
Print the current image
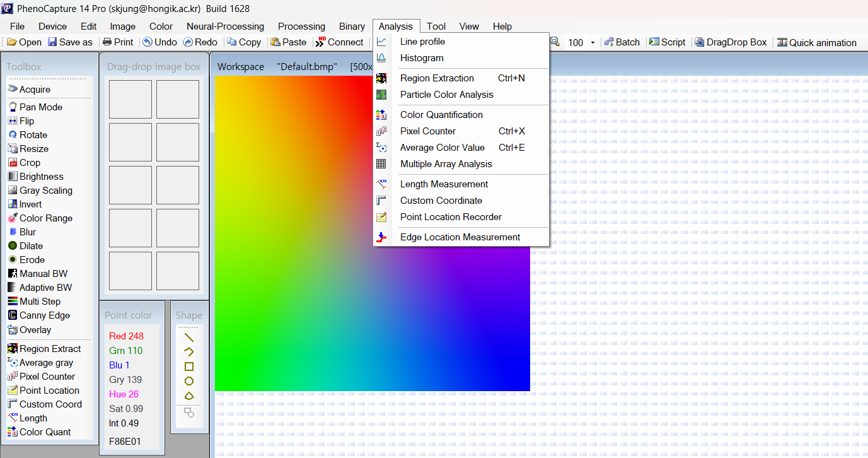118,42
